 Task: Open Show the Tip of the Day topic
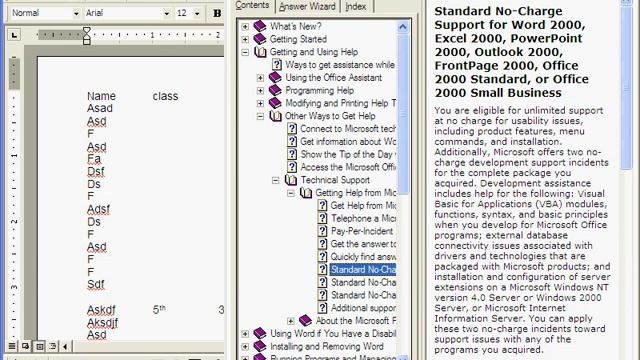point(348,154)
